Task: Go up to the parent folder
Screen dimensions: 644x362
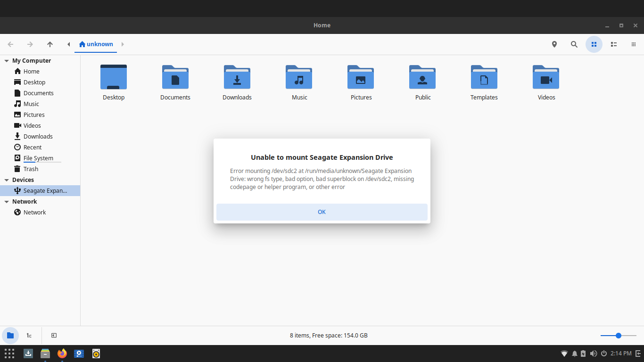Action: click(x=50, y=44)
